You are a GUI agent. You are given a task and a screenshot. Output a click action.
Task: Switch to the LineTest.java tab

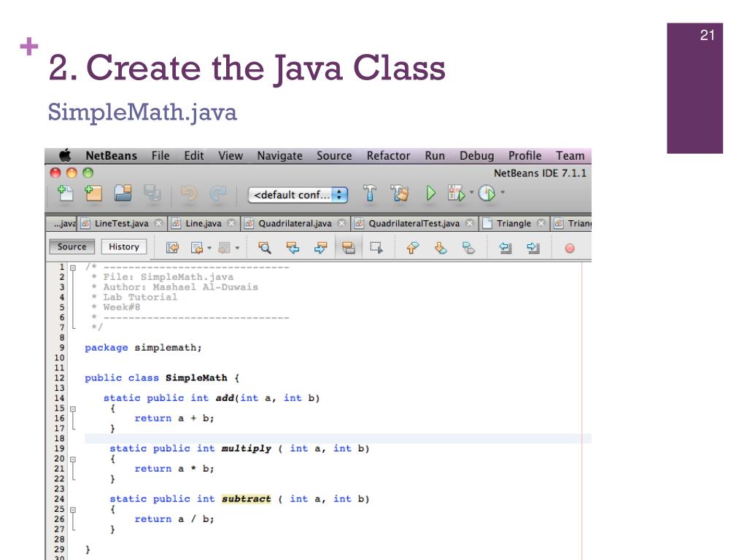(122, 223)
